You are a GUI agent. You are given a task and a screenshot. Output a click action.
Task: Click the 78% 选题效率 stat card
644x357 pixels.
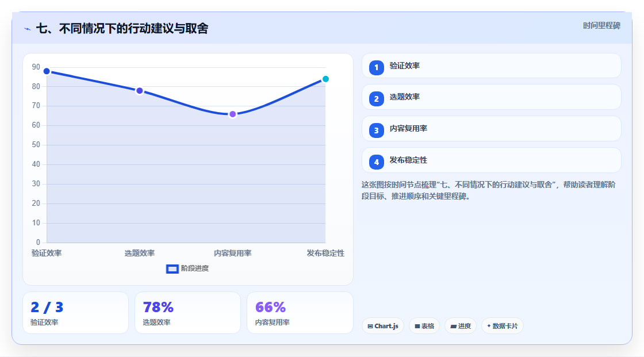pos(187,313)
